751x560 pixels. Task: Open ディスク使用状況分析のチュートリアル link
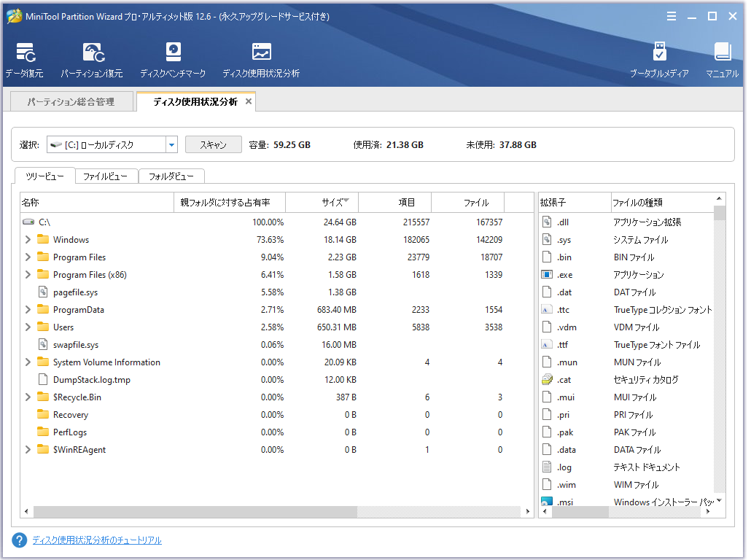point(97,540)
